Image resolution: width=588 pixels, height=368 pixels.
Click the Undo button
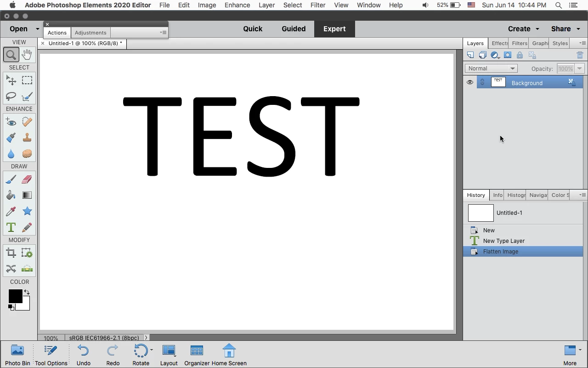pyautogui.click(x=83, y=355)
